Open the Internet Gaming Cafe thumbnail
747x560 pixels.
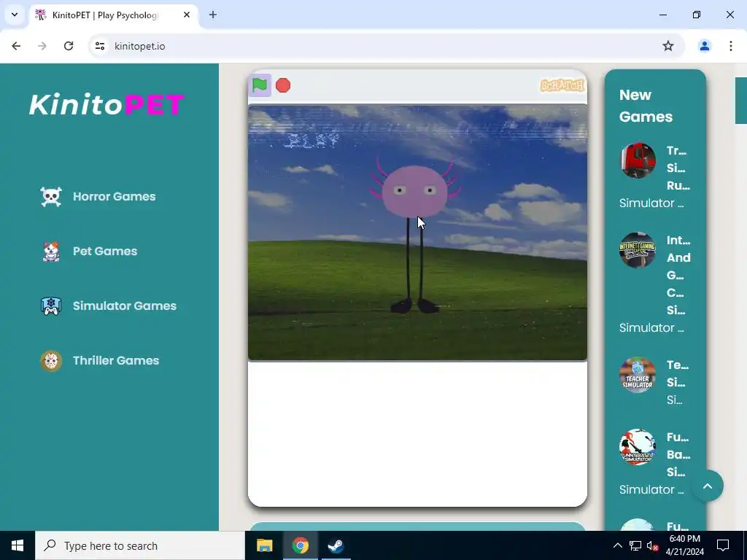638,250
